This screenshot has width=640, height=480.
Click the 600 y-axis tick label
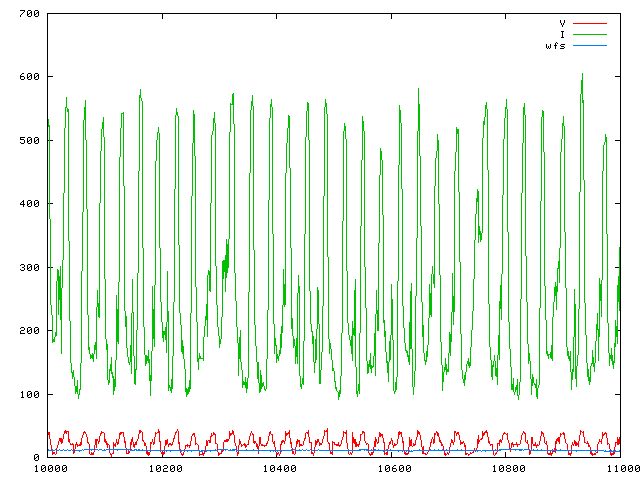[x=29, y=77]
